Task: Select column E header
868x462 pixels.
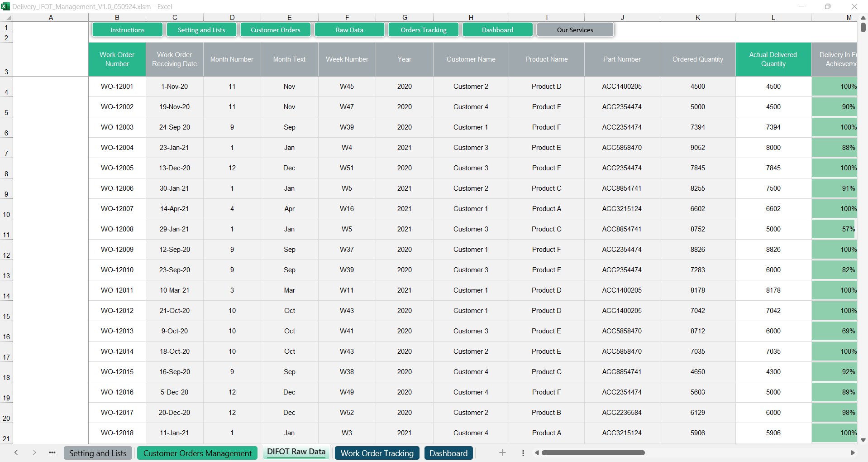Action: pos(289,18)
